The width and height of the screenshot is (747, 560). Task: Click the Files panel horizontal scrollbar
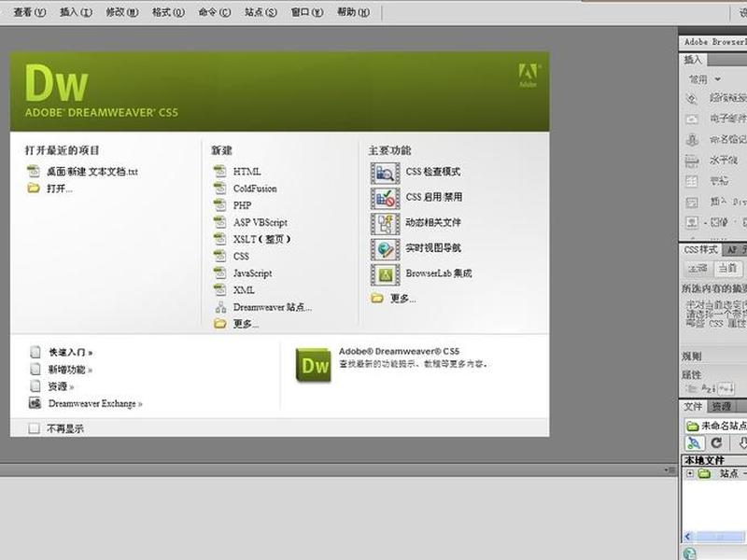point(714,538)
